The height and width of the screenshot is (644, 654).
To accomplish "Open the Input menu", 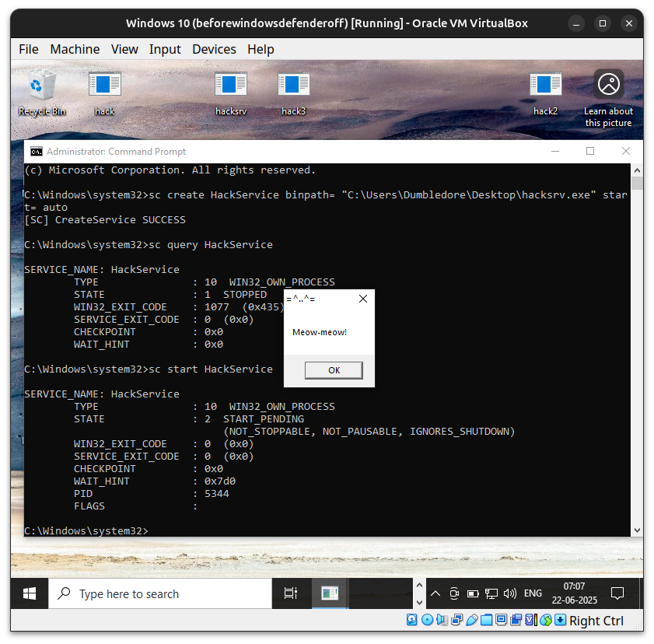I will (165, 49).
